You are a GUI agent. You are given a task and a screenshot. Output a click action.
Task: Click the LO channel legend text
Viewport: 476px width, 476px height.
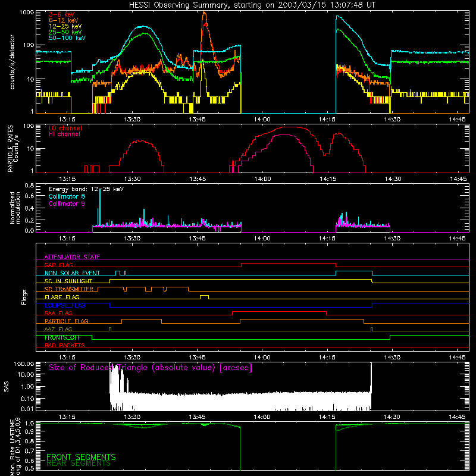[65, 128]
